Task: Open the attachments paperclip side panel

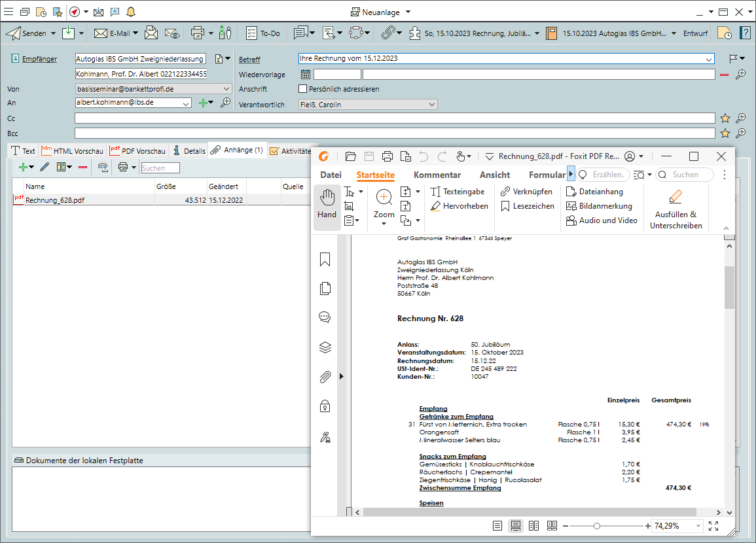Action: point(325,377)
